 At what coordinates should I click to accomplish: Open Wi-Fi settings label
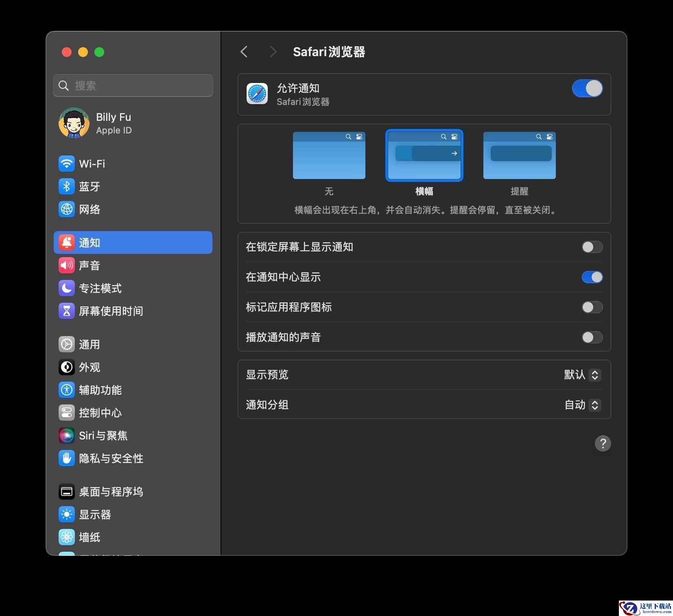point(92,164)
